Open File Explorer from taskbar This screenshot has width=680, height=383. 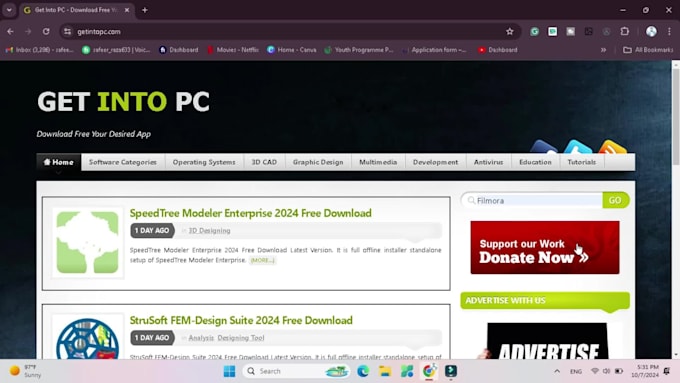click(x=385, y=371)
